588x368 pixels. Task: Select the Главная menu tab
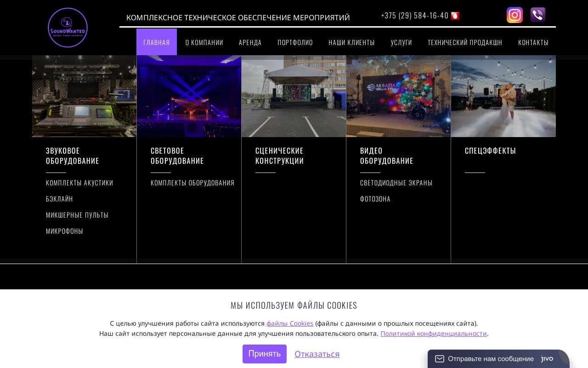157,42
